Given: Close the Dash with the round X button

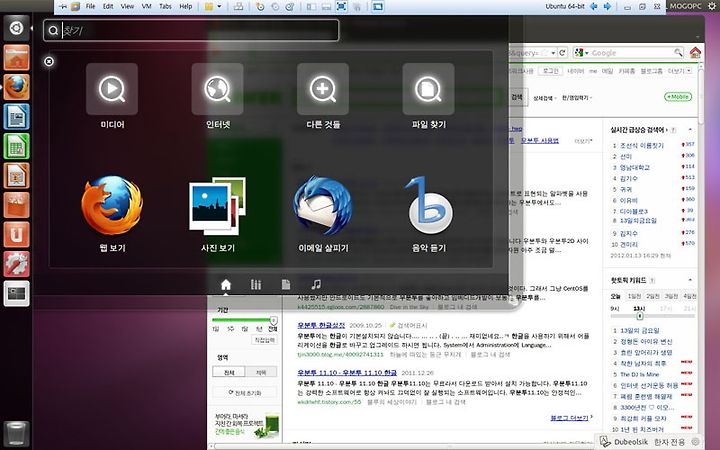Looking at the screenshot, I should 49,62.
